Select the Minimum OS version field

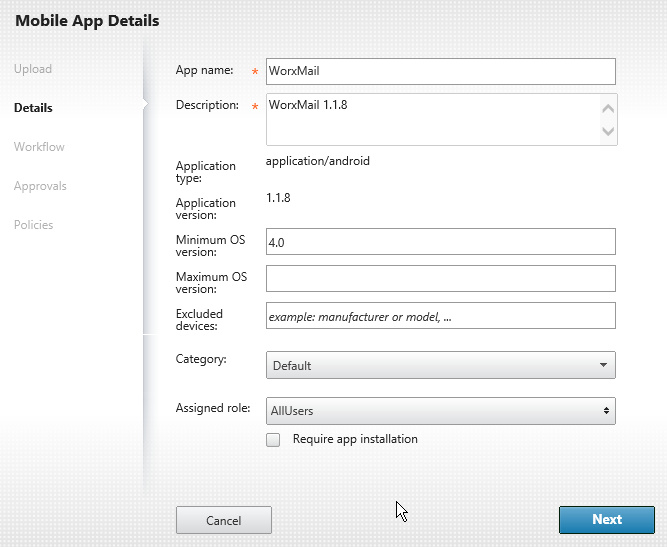[x=440, y=241]
